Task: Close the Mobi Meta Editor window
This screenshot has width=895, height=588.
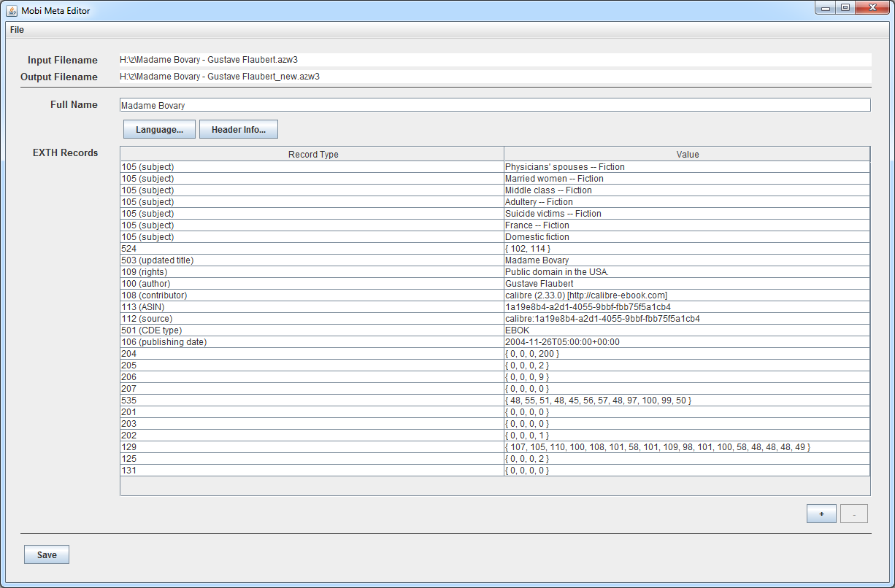Action: (x=872, y=8)
